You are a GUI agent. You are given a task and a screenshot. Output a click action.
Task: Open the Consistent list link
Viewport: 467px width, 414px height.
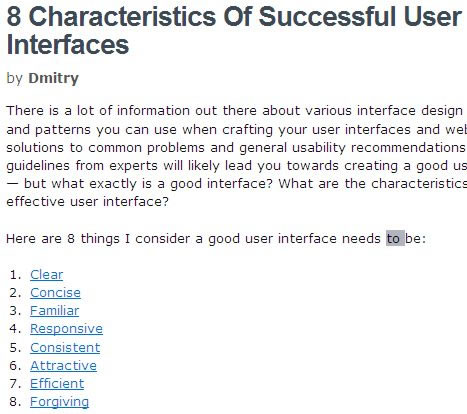coord(65,348)
